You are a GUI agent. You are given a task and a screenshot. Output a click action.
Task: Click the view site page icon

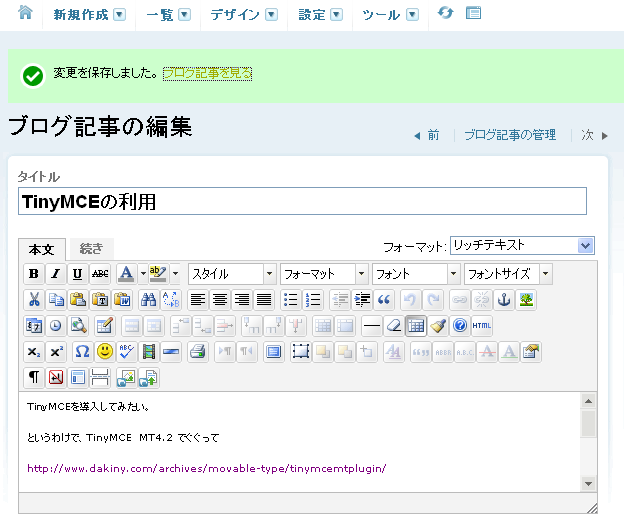pyautogui.click(x=473, y=13)
